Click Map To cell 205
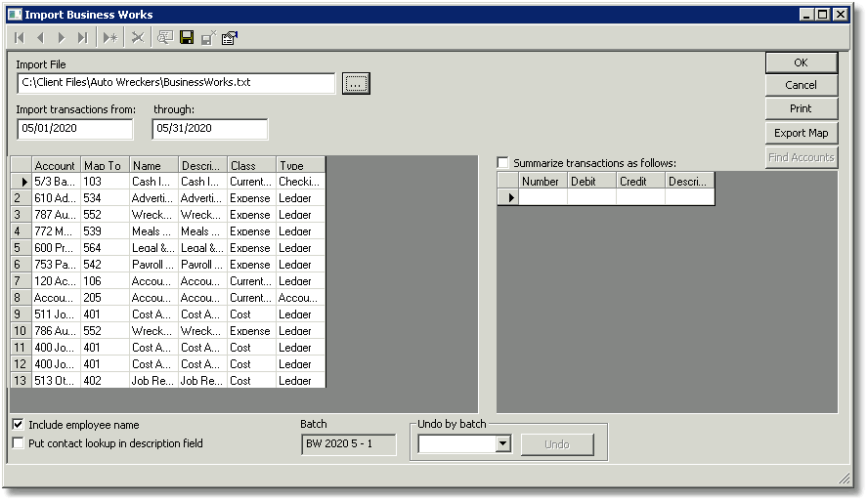This screenshot has width=868, height=502. pyautogui.click(x=105, y=298)
